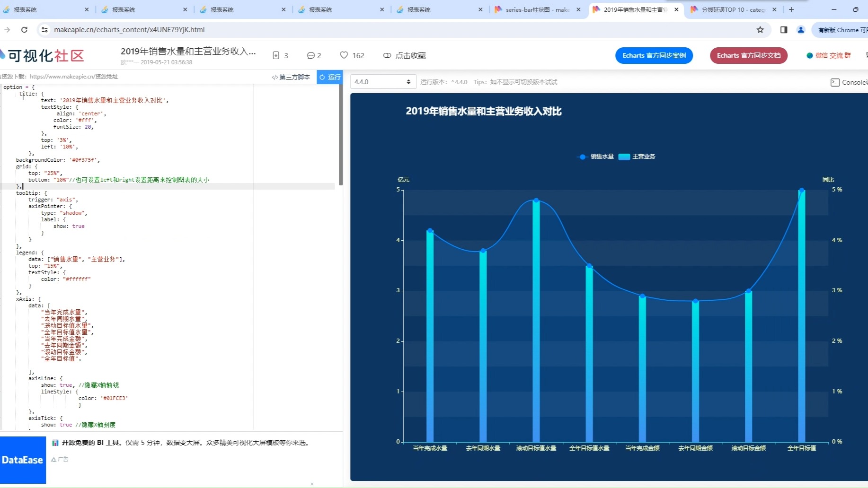Restore down the Chrome window
The height and width of the screenshot is (488, 868).
[x=856, y=9]
